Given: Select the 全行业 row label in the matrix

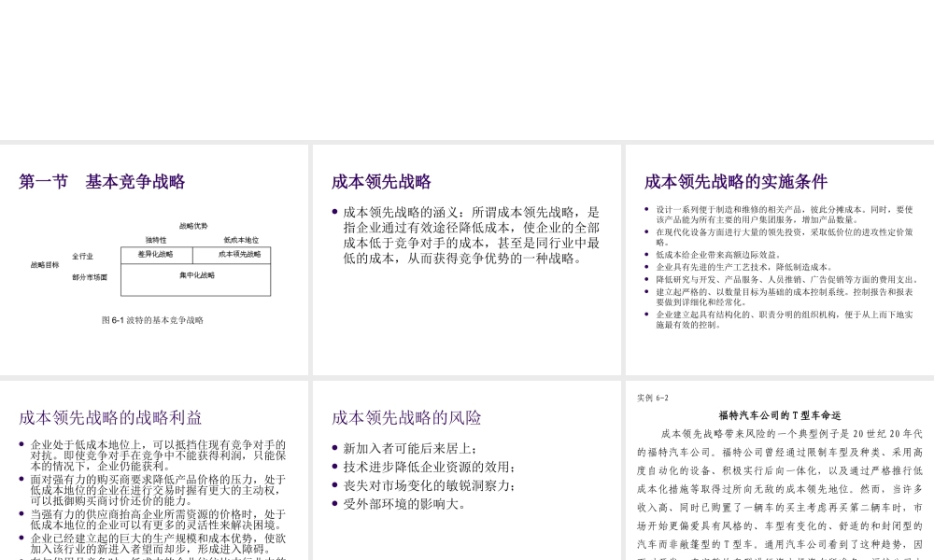Looking at the screenshot, I should point(81,257).
